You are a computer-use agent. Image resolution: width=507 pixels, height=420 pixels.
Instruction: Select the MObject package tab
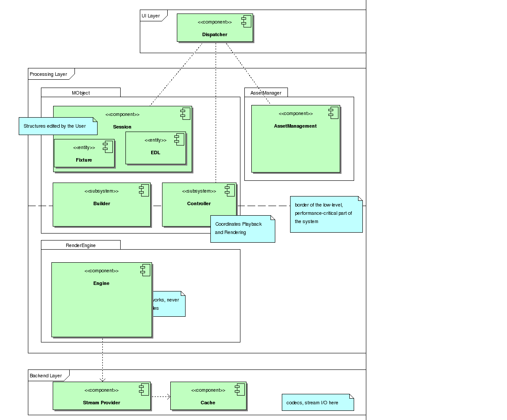81,92
